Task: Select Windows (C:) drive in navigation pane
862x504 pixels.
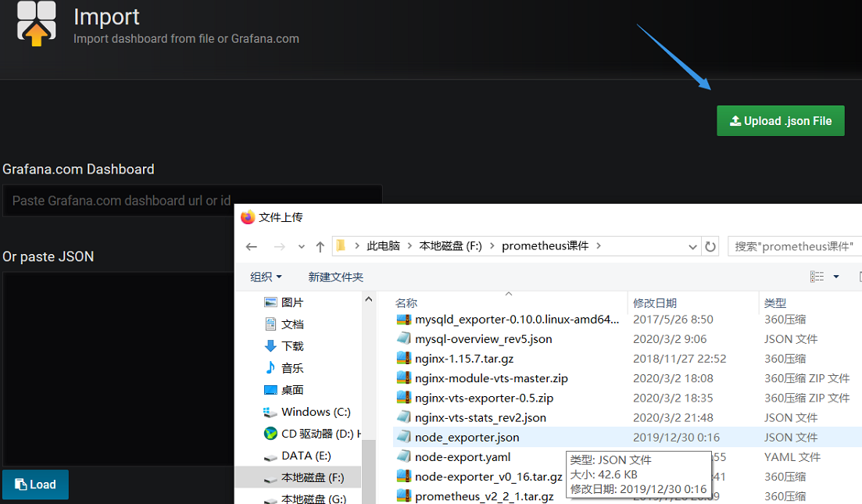Action: pos(316,412)
